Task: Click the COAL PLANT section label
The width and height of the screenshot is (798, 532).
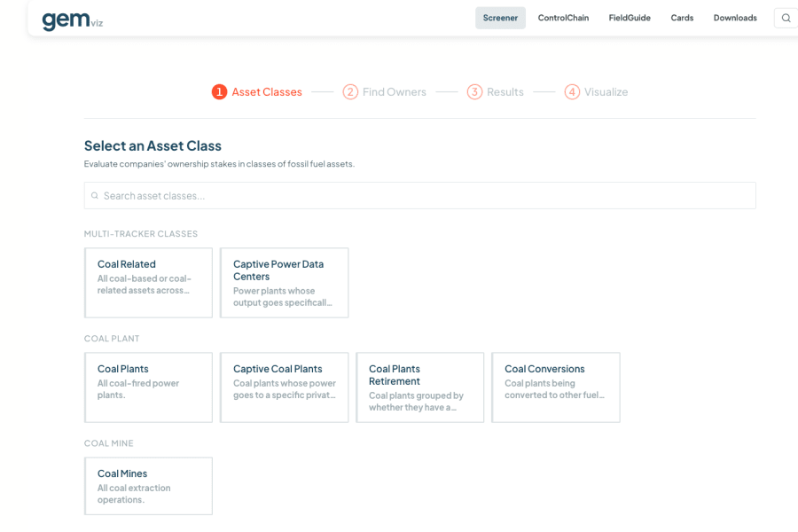Action: [x=112, y=339]
